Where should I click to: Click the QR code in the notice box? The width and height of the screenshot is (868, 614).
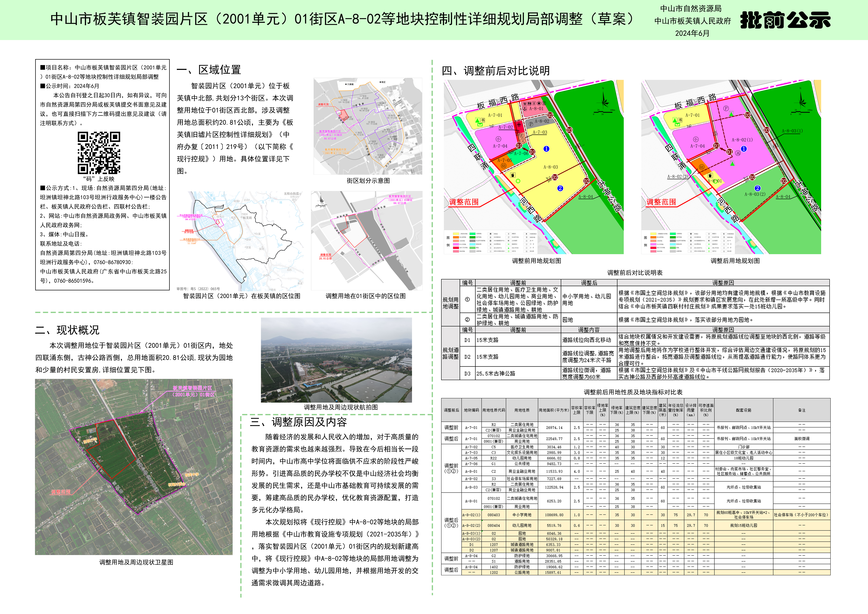click(99, 153)
